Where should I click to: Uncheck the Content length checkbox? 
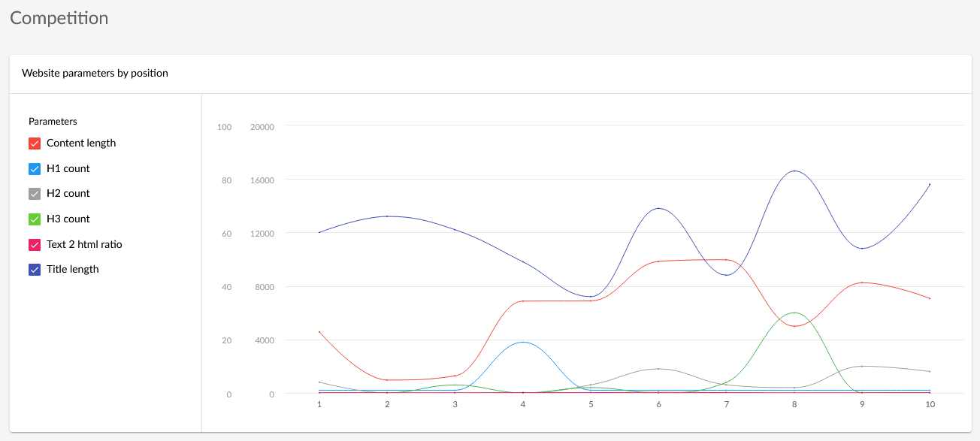(x=35, y=143)
